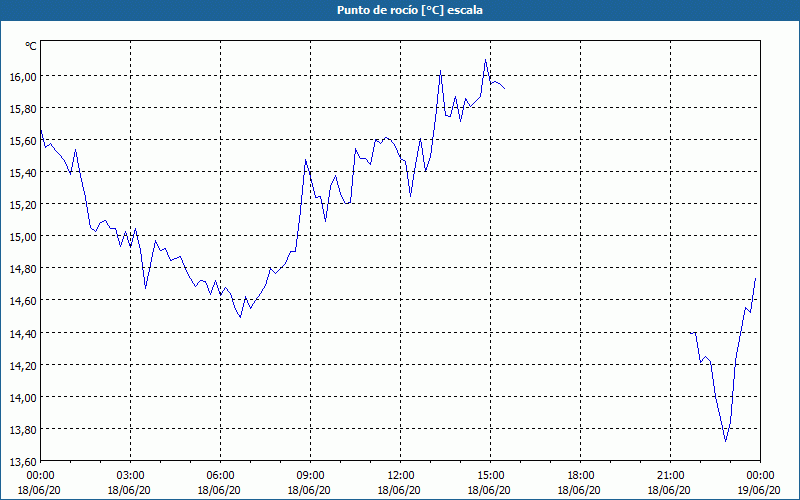Click the title "Punto de rocío [°C] escala"

[x=410, y=10]
